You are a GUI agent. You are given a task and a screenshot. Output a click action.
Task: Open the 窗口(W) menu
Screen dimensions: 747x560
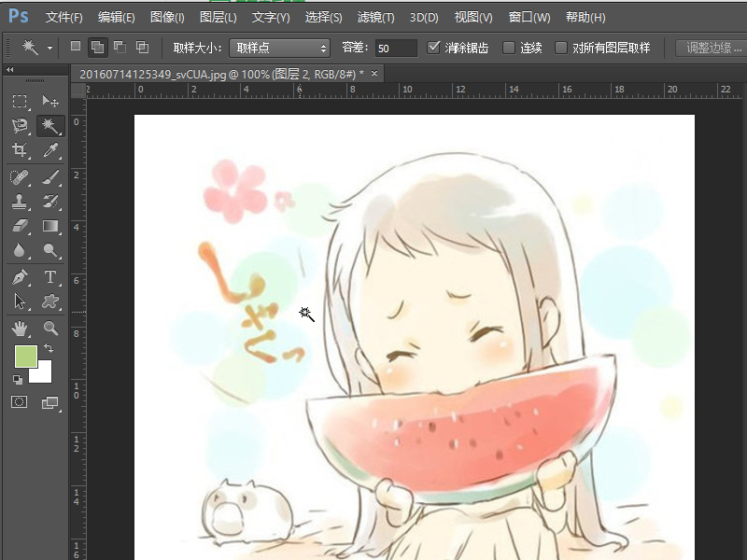coord(529,18)
